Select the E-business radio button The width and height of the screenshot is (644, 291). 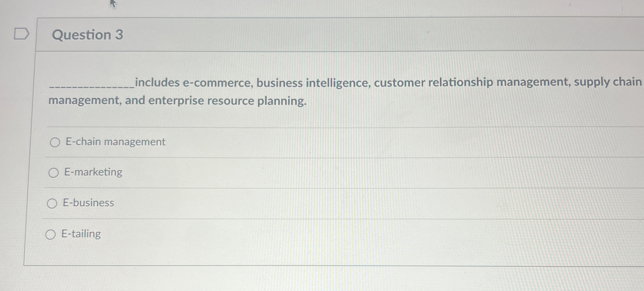[x=53, y=203]
